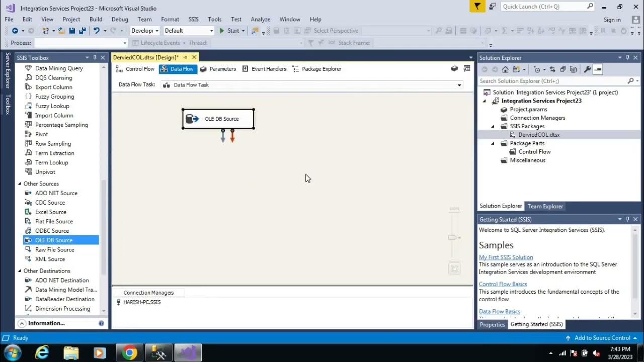
Task: Select Percentage Sampling in the toolbox
Action: pyautogui.click(x=61, y=125)
